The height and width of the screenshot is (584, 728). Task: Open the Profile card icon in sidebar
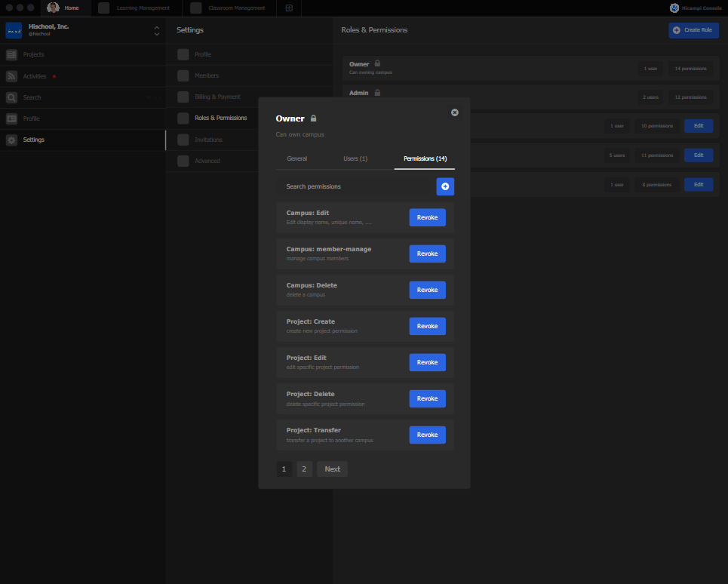[11, 118]
